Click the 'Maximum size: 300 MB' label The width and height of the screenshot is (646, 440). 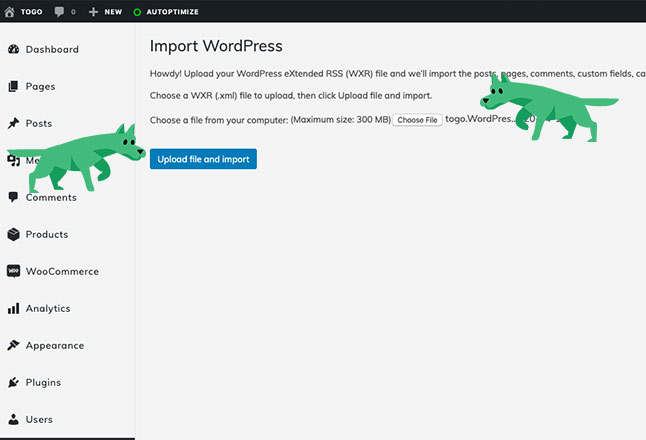tap(341, 120)
